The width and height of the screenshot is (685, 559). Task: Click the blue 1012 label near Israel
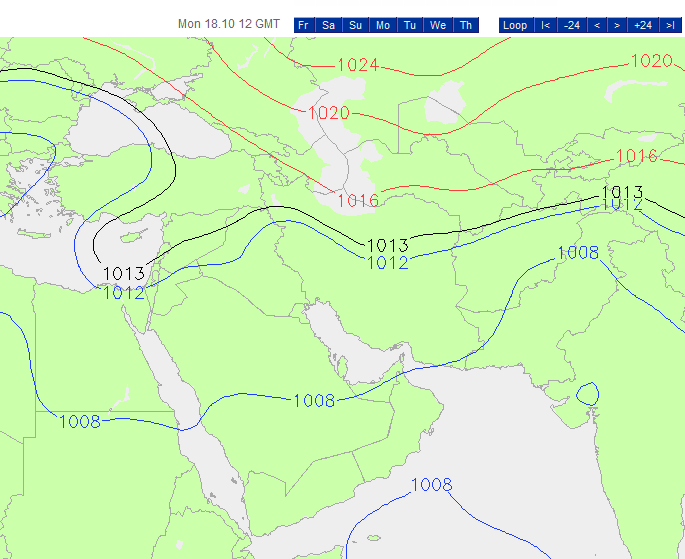point(124,293)
